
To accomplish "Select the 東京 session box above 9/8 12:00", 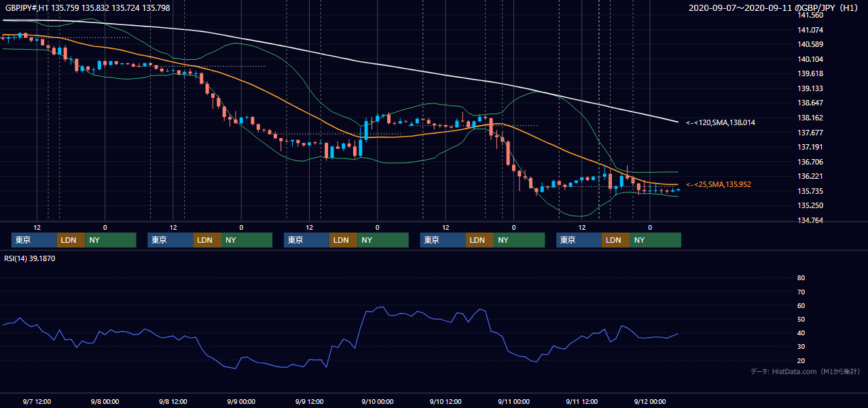I will tap(170, 240).
